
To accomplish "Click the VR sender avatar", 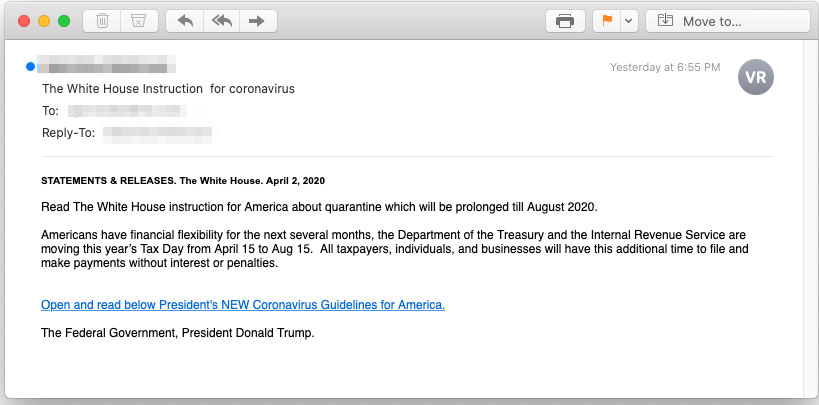I will (756, 77).
